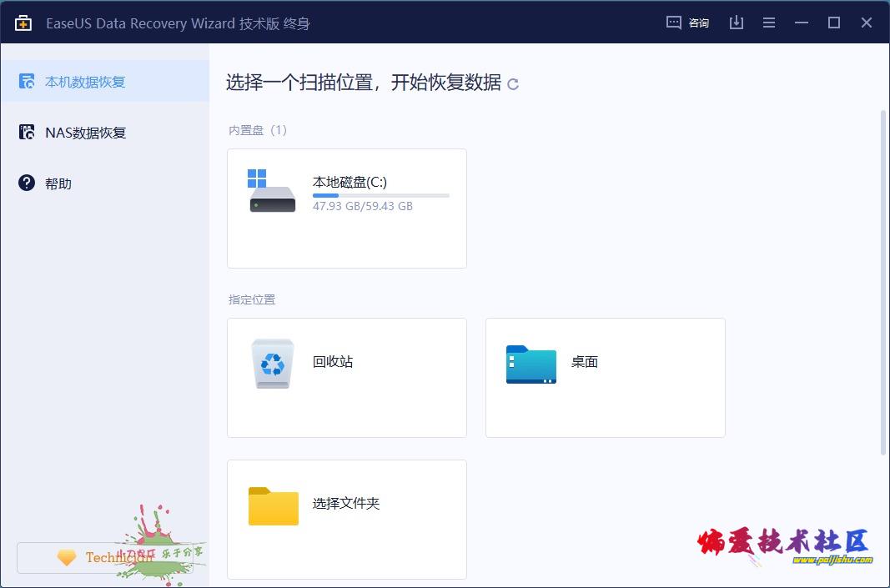
Task: Click the EaseUS app logo icon
Action: [23, 23]
